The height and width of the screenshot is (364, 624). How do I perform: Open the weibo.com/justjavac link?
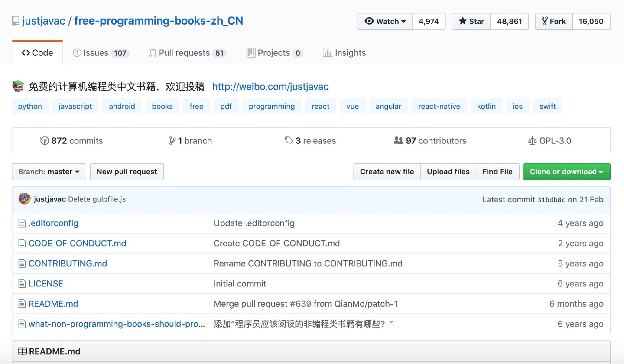(x=270, y=87)
